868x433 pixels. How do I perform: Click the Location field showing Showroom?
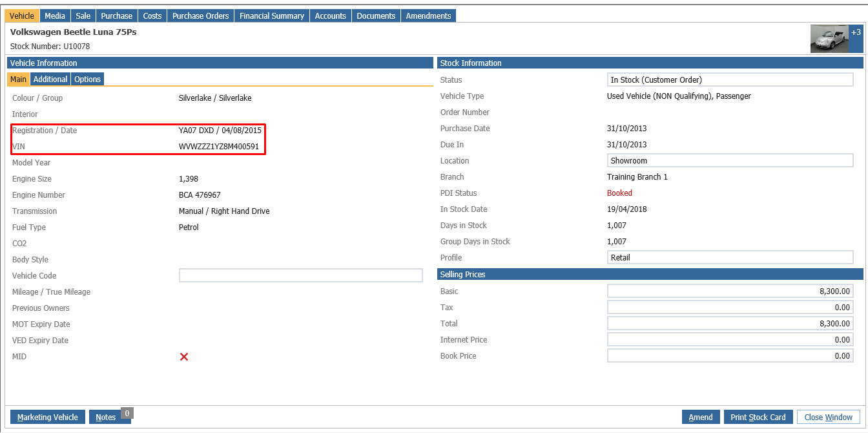[730, 161]
